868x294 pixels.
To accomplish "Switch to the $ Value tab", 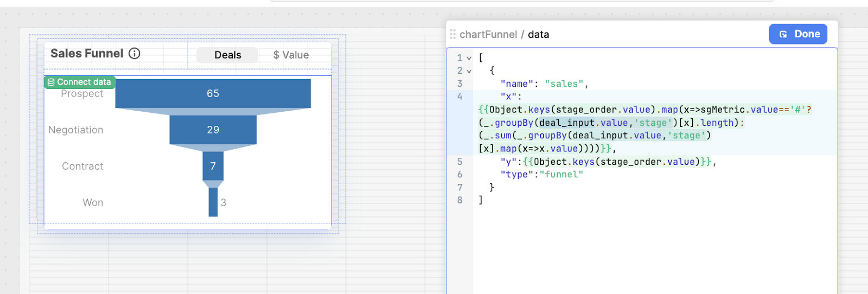I will (x=291, y=55).
